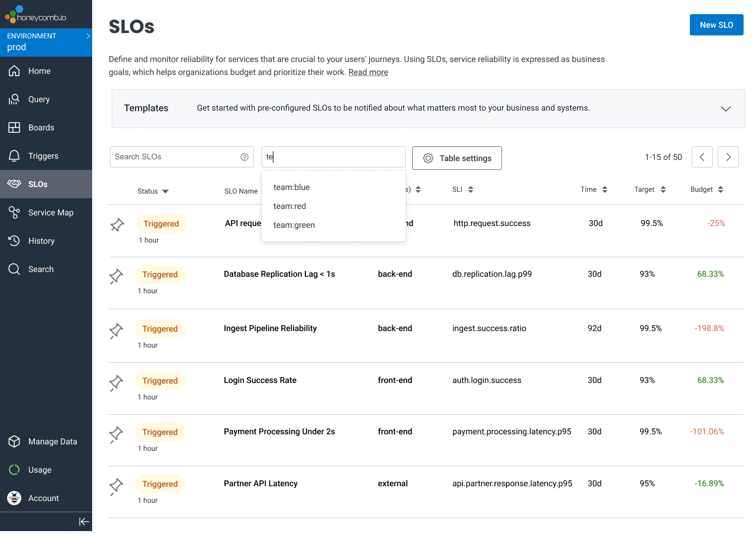756x537 pixels.
Task: Open the Usage circle icon
Action: click(14, 470)
